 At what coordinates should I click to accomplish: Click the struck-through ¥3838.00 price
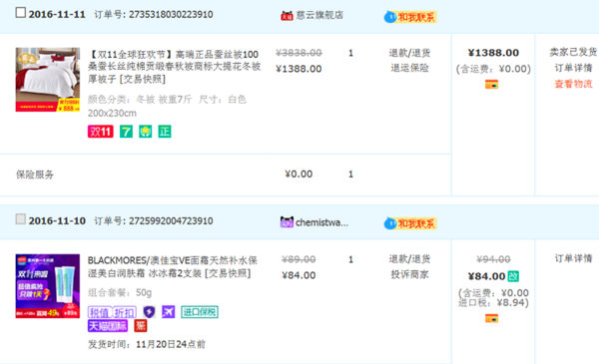click(x=299, y=53)
